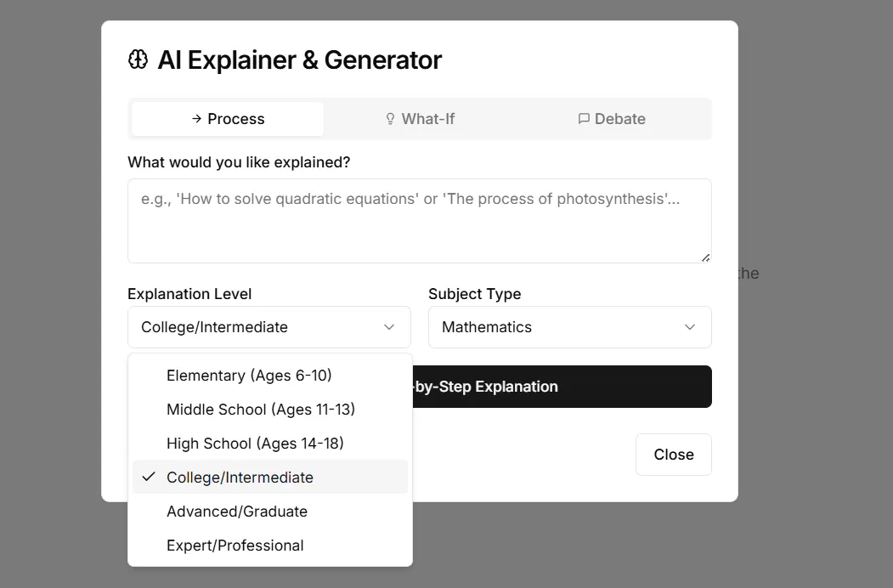Click the brain icon beside AI Explainer title

pyautogui.click(x=138, y=59)
